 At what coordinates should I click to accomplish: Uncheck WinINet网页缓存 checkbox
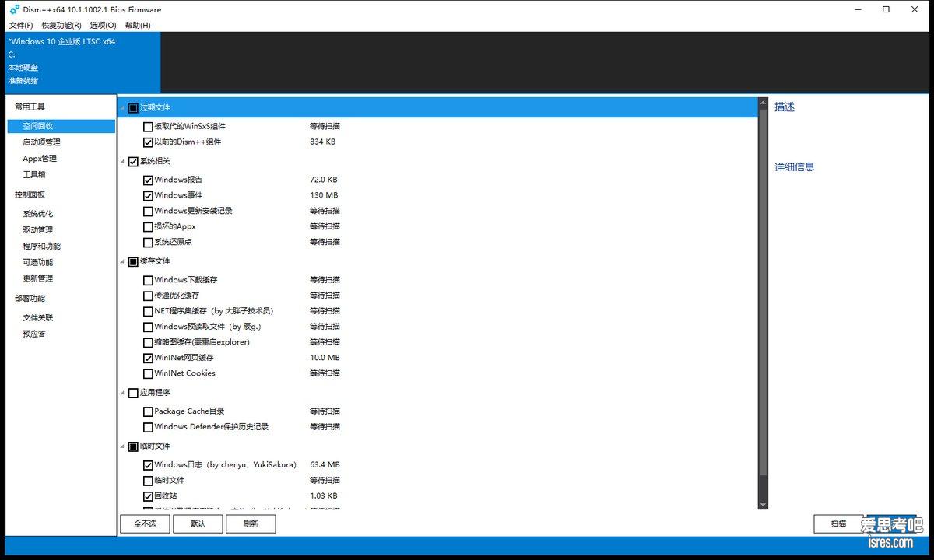(148, 359)
